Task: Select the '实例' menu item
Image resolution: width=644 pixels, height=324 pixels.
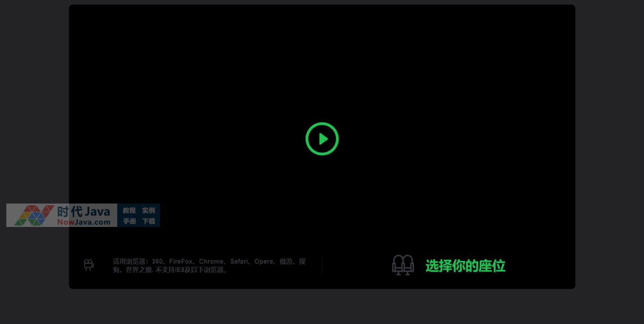Action: (148, 210)
